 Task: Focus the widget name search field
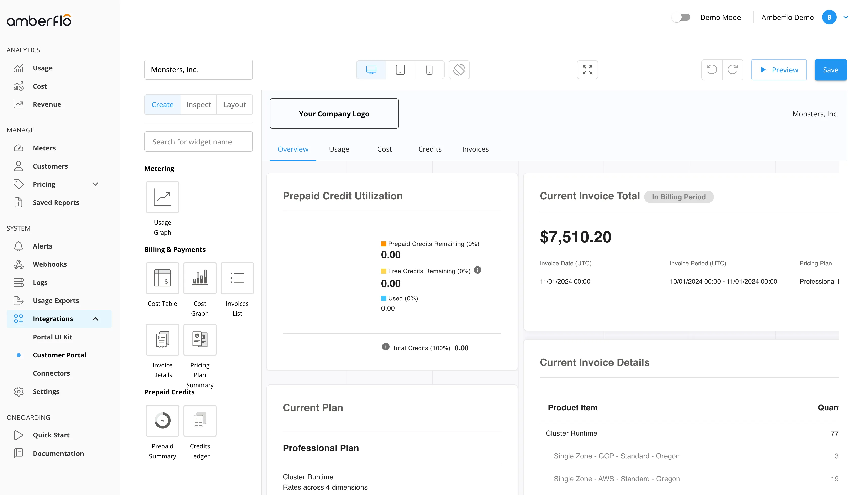199,142
